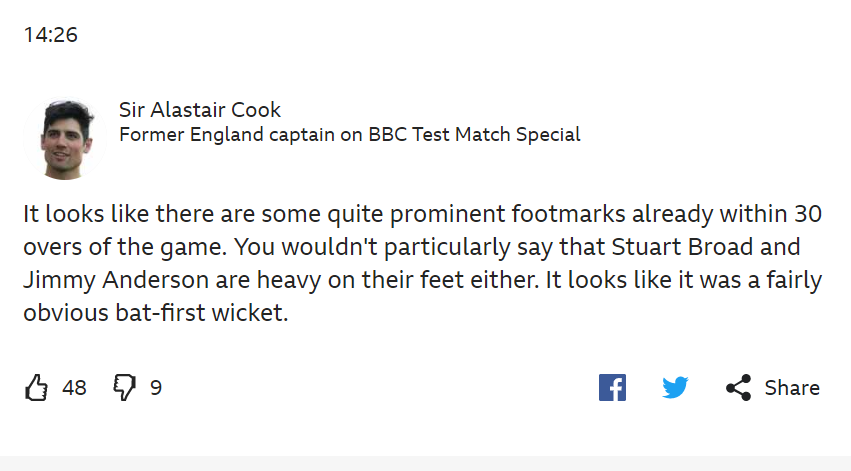Dislike the post with thumbs down icon
This screenshot has width=851, height=471.
pyautogui.click(x=124, y=388)
